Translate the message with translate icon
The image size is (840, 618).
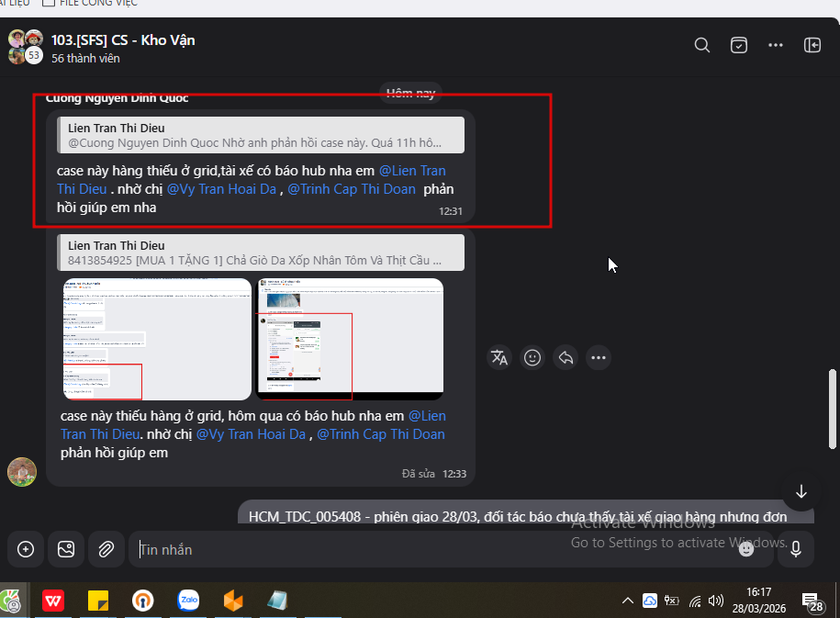click(499, 357)
